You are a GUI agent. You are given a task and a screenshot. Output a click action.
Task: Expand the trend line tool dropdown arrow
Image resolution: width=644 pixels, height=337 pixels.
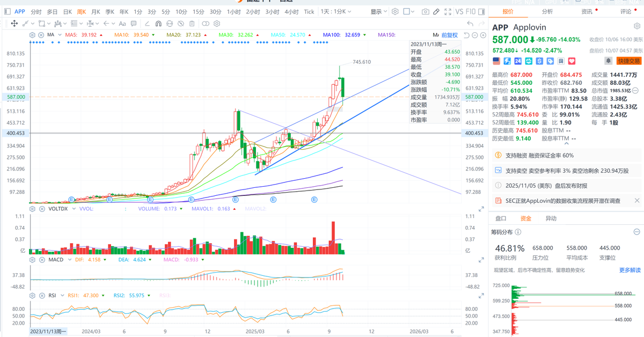(33, 24)
